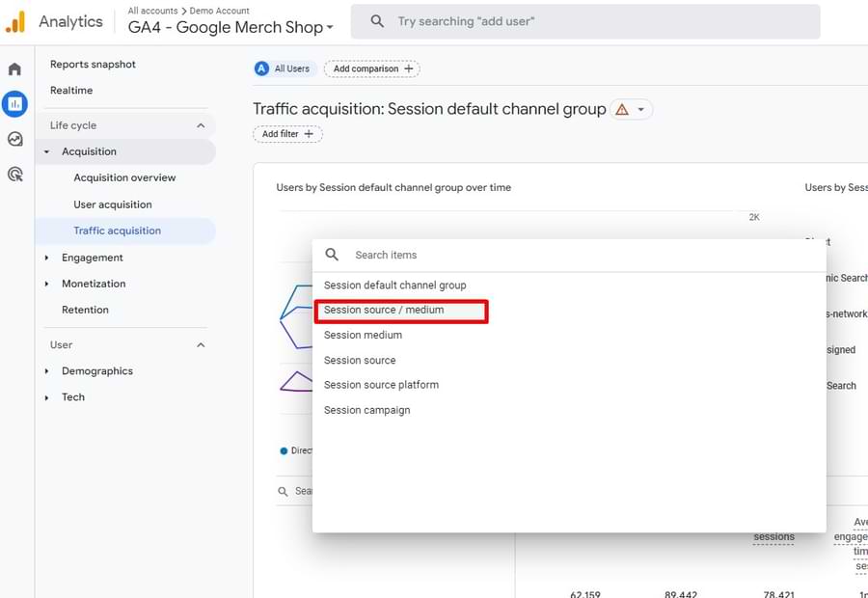Viewport: 868px width, 598px height.
Task: Choose Session source option
Action: 569,360
